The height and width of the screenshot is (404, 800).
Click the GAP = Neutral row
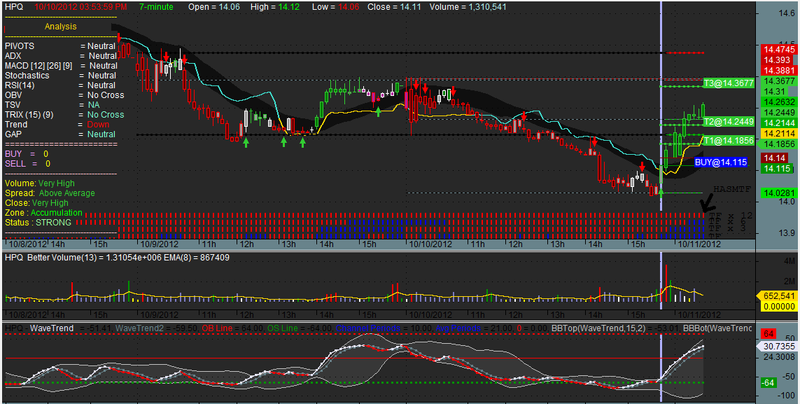[60, 134]
